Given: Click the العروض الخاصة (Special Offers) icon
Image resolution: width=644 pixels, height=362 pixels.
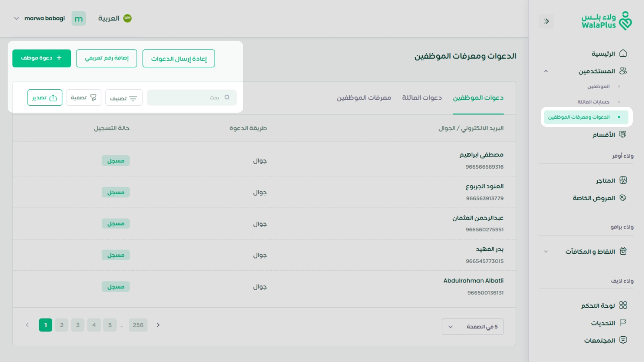Looking at the screenshot, I should click(x=623, y=197).
